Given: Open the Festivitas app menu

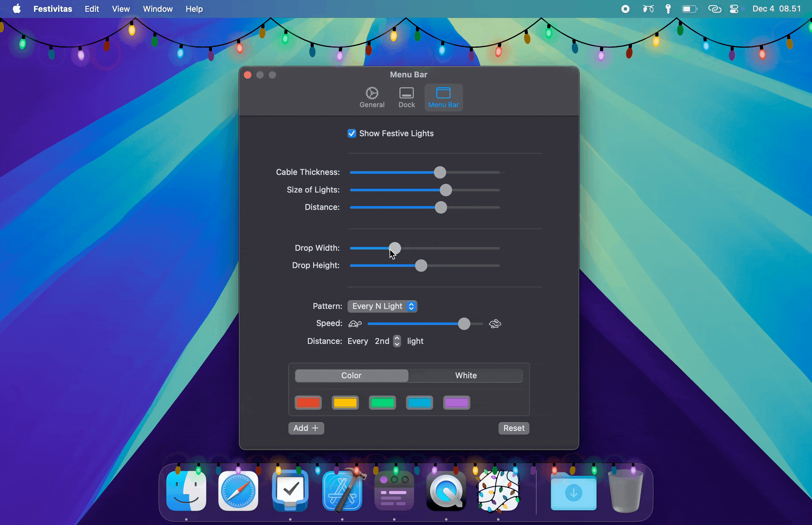Looking at the screenshot, I should point(53,9).
